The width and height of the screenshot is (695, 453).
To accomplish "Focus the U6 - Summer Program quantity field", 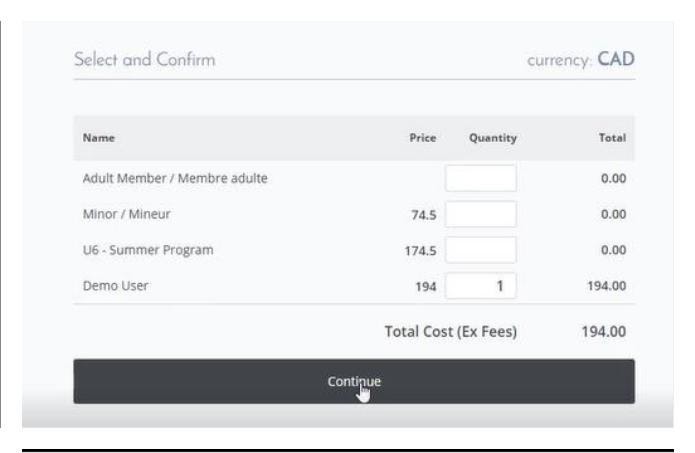I will 481,250.
